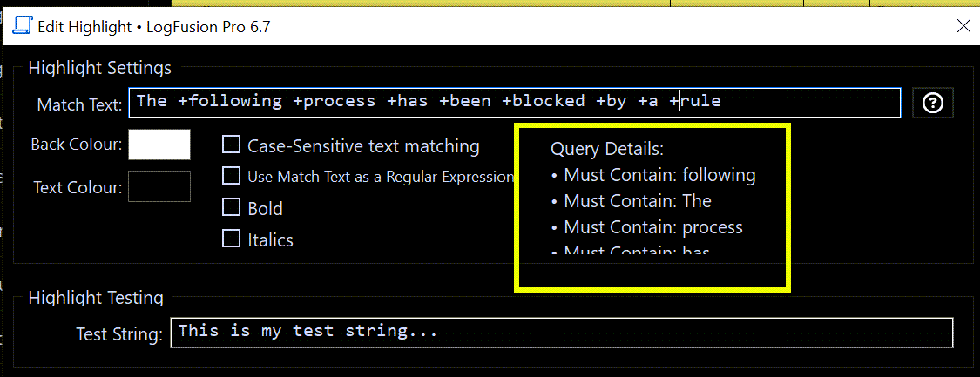The width and height of the screenshot is (980, 377).
Task: Click inside the Match Text field
Action: [514, 102]
